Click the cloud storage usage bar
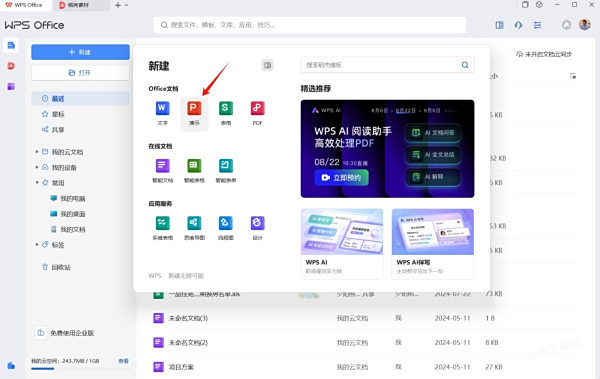The image size is (600, 379). tap(80, 369)
